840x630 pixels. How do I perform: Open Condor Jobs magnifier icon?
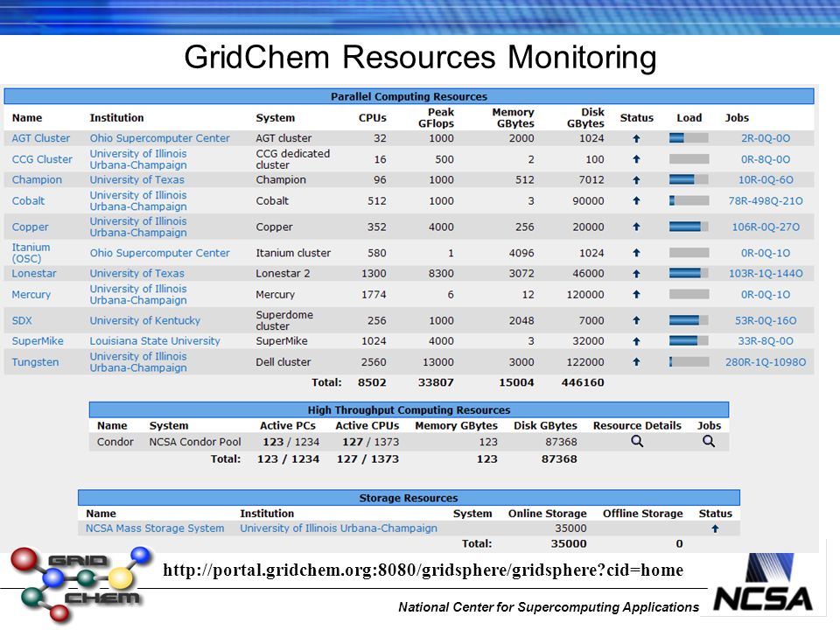[x=708, y=441]
